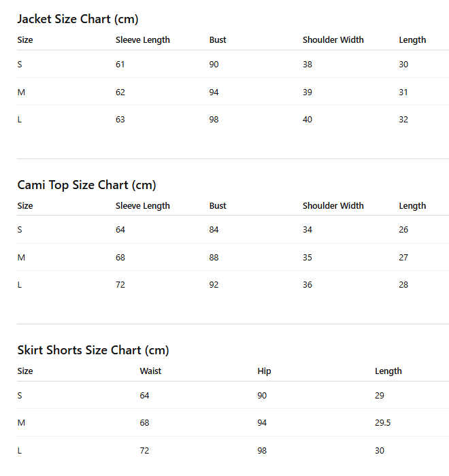Select the Jacket Sleeve Length column header
Screen dimensions: 449x476
142,40
